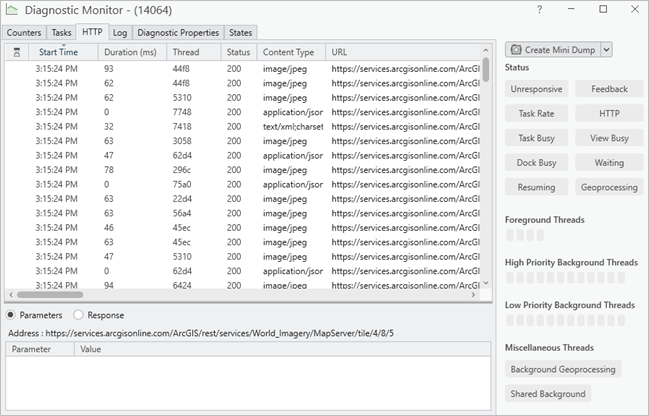649x416 pixels.
Task: Switch to the Counters tab
Action: point(25,32)
